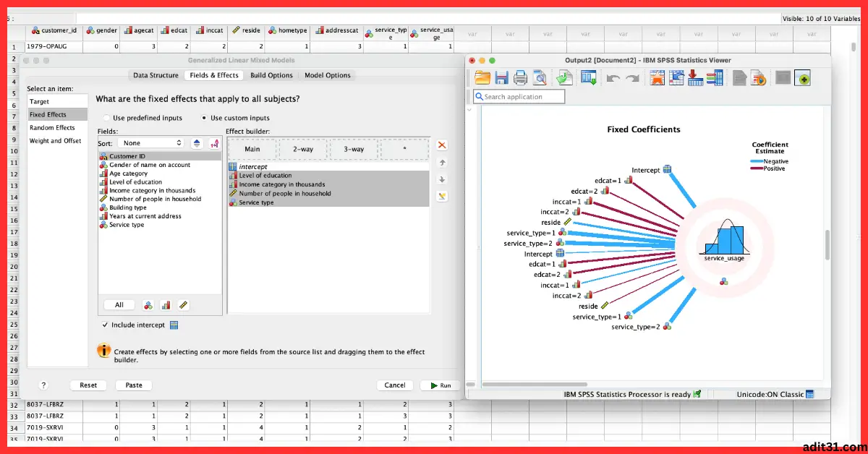Click the go to case icon

676,77
